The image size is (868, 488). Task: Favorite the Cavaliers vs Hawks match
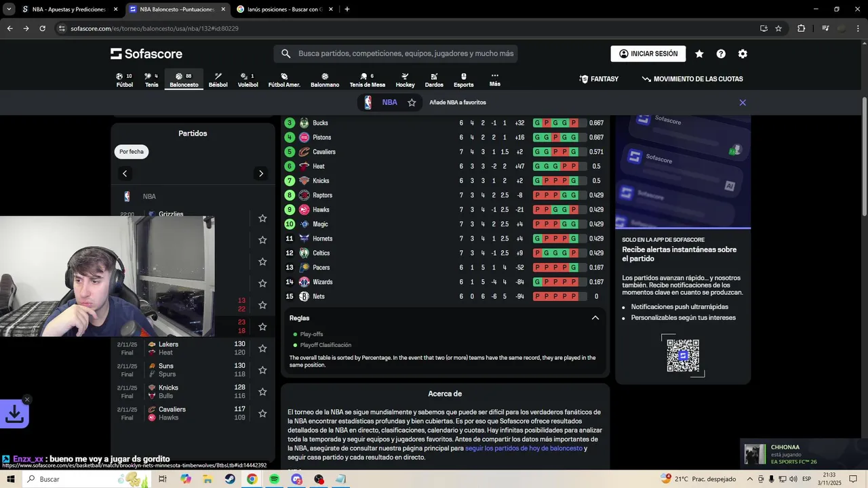[262, 413]
